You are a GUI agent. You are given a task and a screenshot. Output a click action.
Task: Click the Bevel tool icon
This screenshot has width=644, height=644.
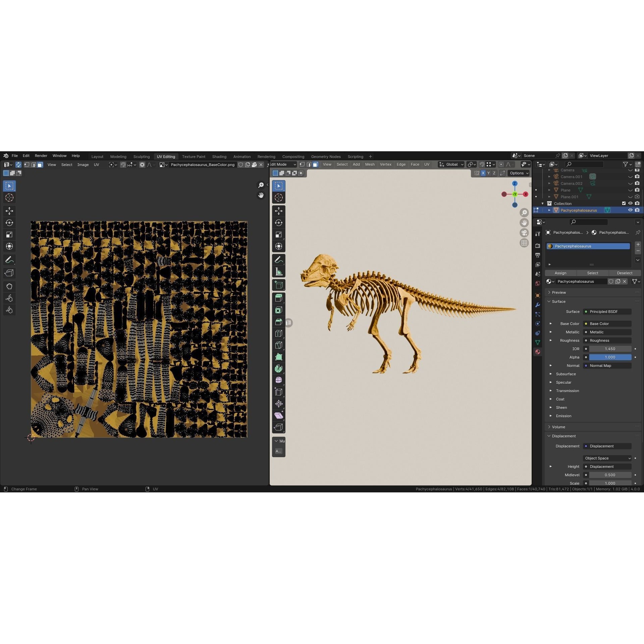pos(278,322)
